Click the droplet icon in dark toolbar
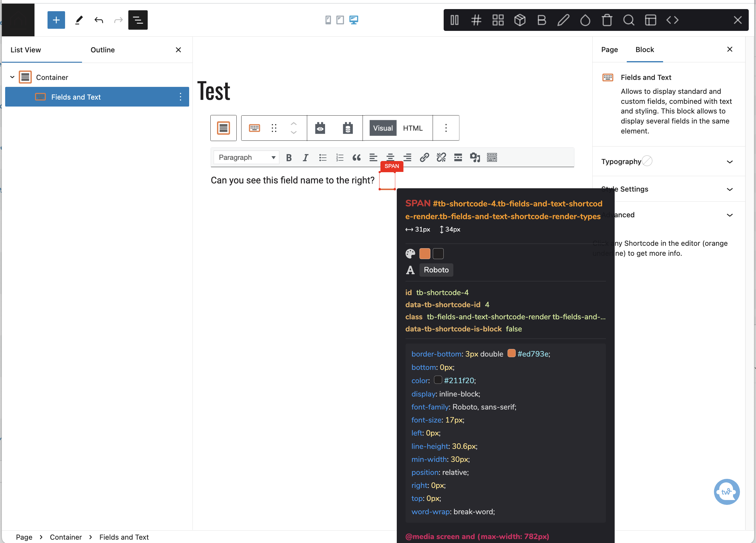This screenshot has width=756, height=543. tap(585, 20)
